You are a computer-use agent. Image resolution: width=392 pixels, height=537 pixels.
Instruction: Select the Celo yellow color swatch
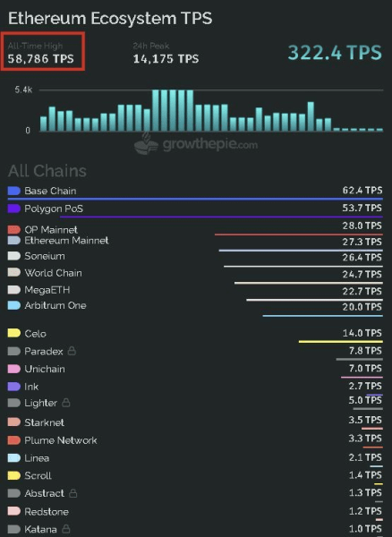[x=14, y=333]
